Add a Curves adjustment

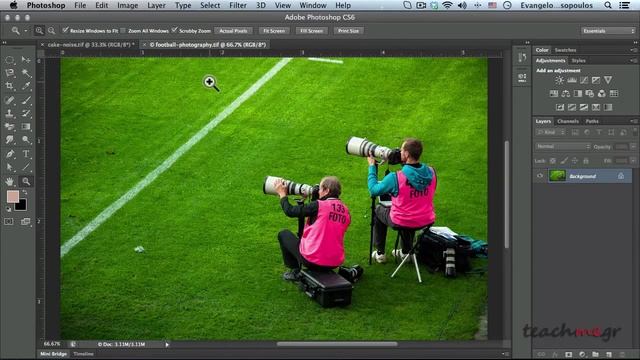[584, 80]
